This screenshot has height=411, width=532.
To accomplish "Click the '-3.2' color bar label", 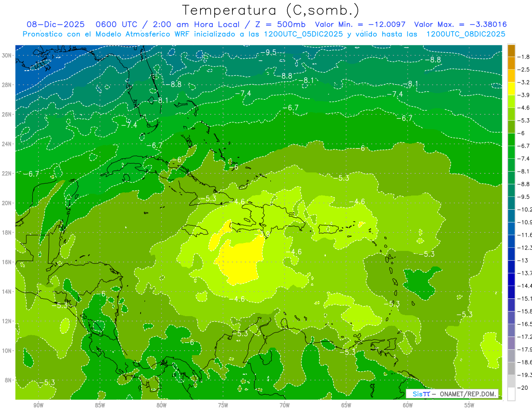I will click(524, 82).
